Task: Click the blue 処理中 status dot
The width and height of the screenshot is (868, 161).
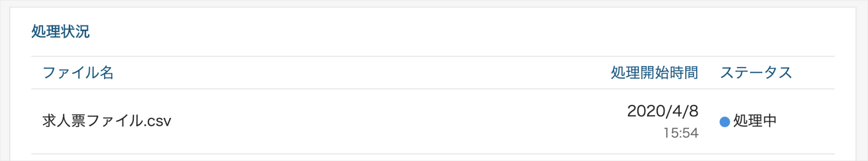Action: (x=724, y=122)
